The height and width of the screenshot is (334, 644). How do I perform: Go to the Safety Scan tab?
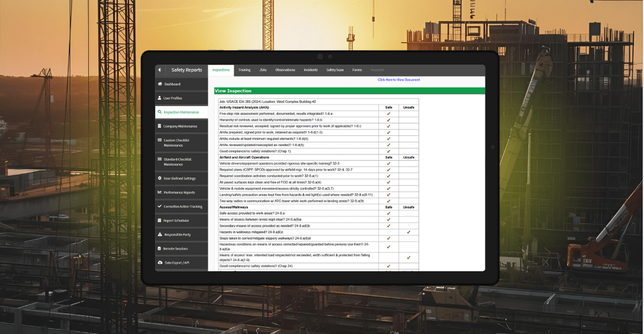pos(335,70)
